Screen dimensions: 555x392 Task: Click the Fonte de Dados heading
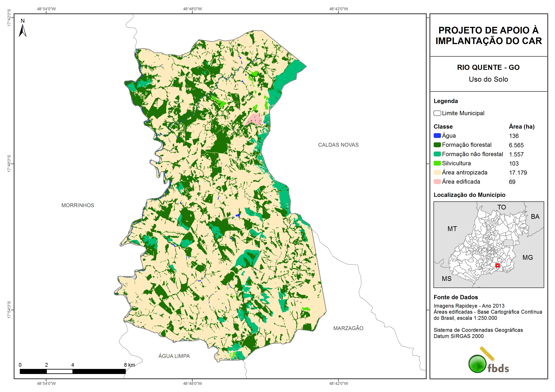click(x=455, y=297)
